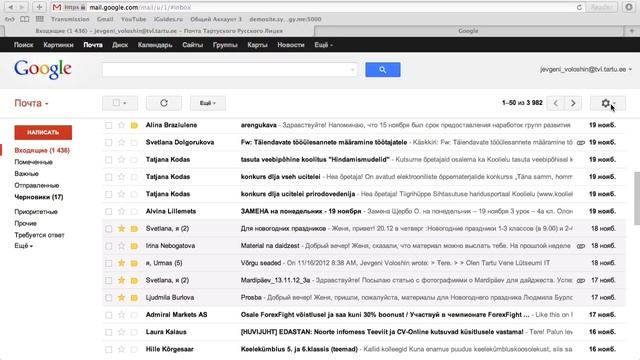The width and height of the screenshot is (640, 360).
Task: Select the Alvina Lillemets message checkbox
Action: click(x=108, y=211)
